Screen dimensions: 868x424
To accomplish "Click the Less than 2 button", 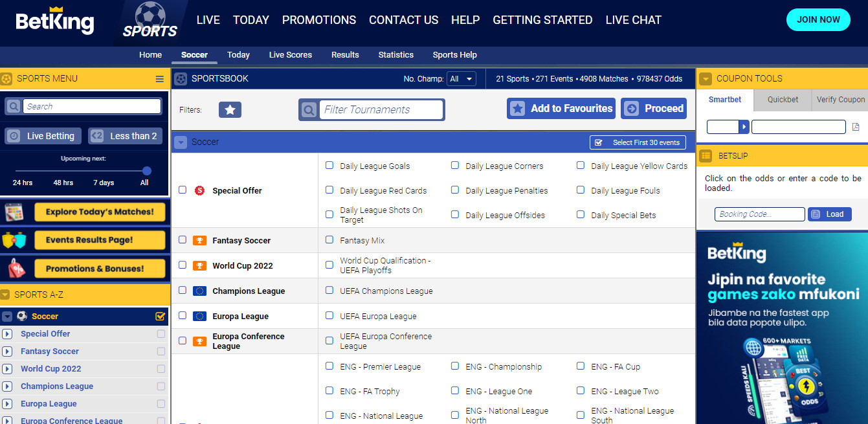I will 126,136.
